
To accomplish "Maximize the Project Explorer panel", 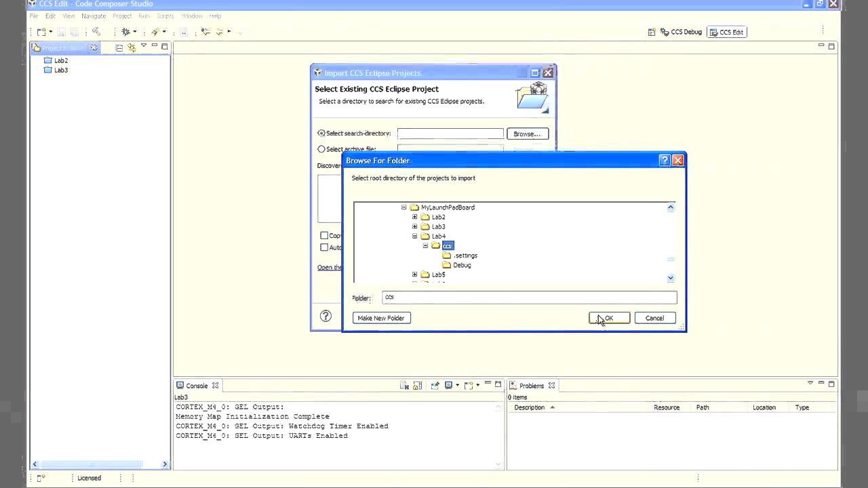I will pos(164,46).
